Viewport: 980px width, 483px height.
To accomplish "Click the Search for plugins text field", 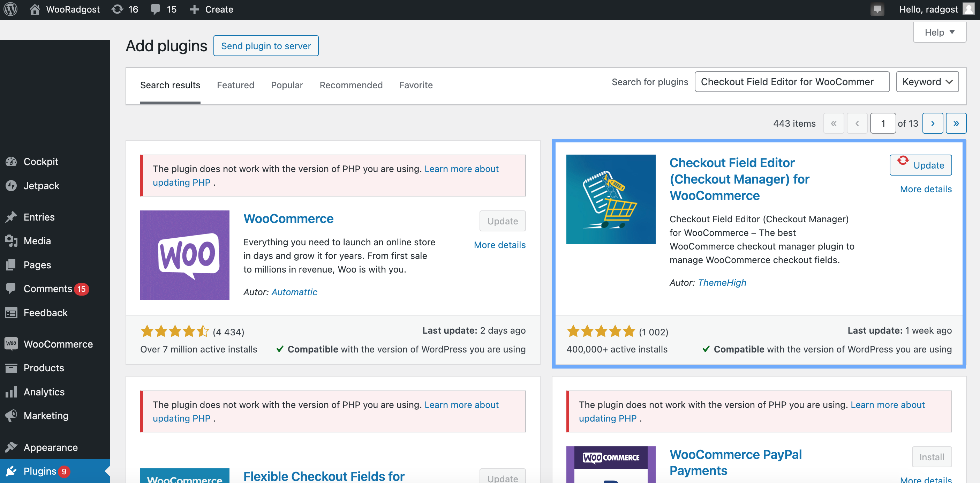I will [791, 82].
